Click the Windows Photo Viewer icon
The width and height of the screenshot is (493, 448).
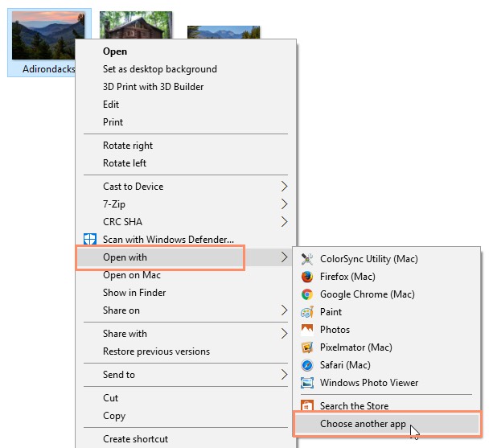coord(306,383)
